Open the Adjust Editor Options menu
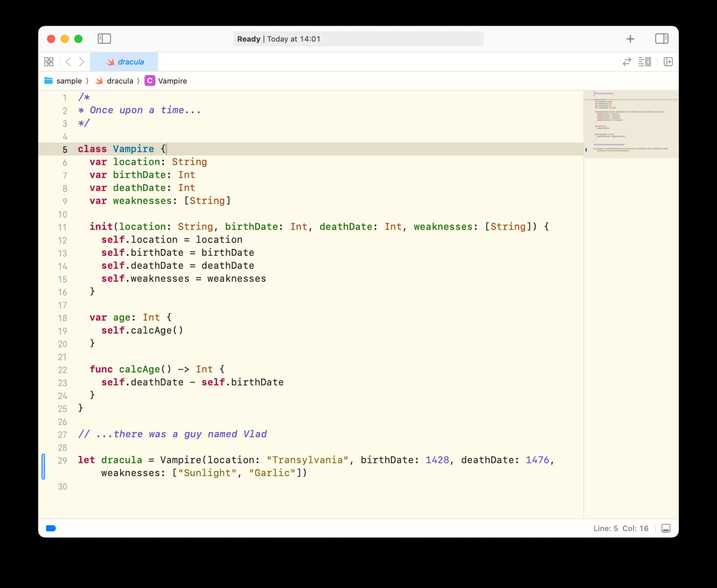The width and height of the screenshot is (717, 588). coord(644,61)
